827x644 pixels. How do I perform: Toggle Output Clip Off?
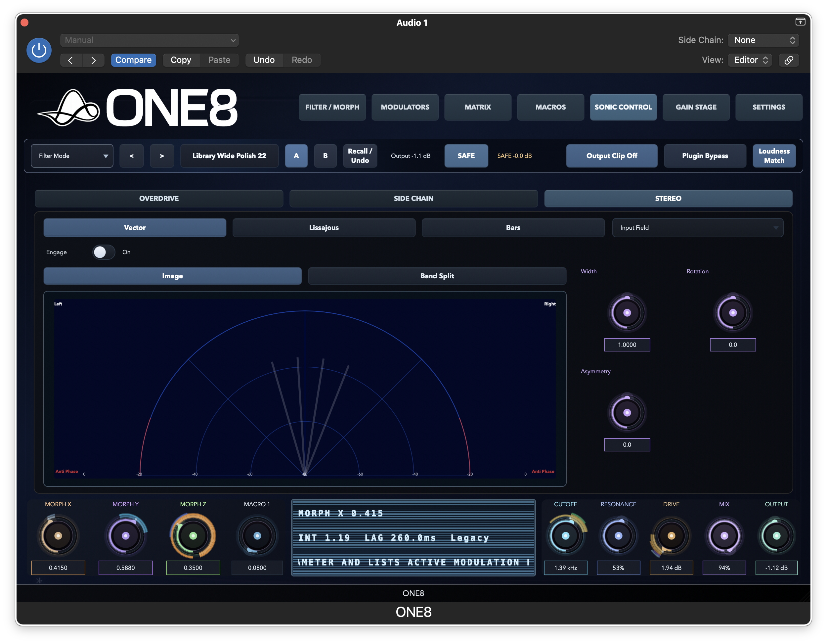[x=612, y=156]
